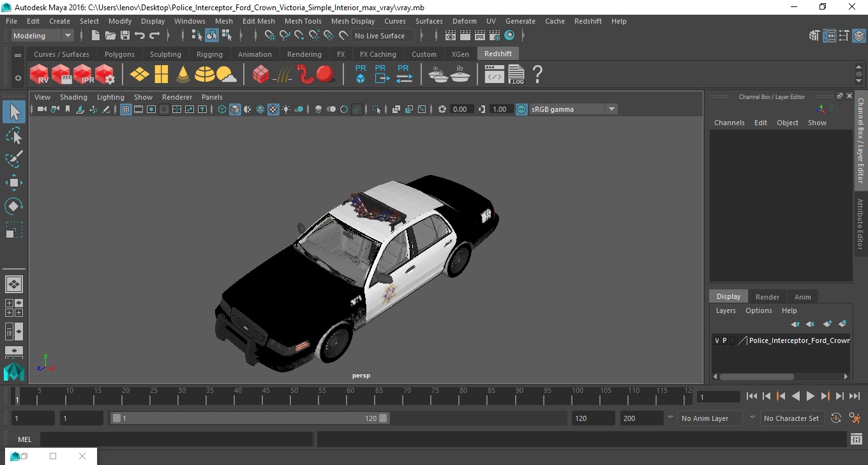Open shelf tab selector menu icon
This screenshot has width=868, height=465.
coord(18,56)
